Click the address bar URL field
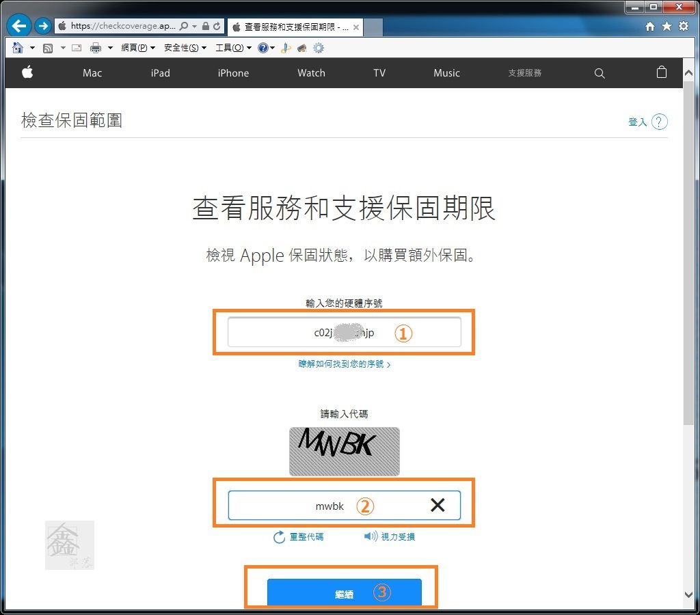 (123, 26)
